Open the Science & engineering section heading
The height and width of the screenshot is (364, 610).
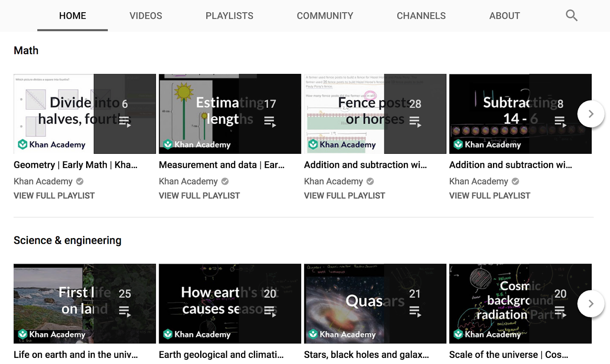click(67, 241)
